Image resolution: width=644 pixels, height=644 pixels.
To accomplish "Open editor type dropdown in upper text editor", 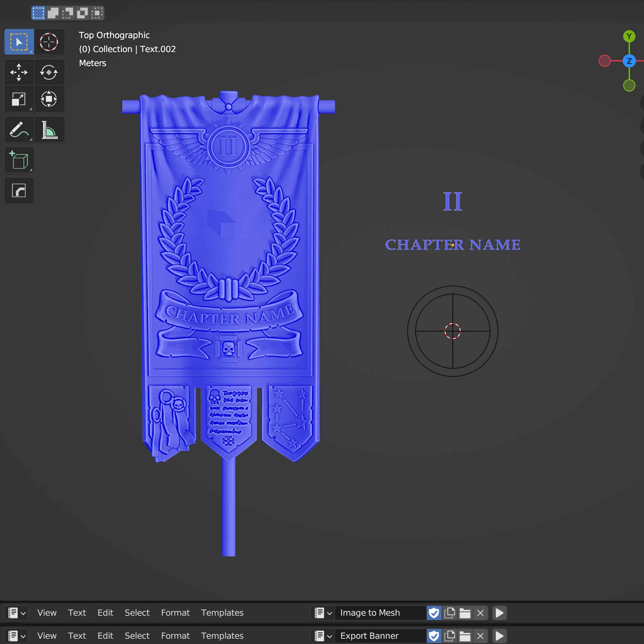I will click(x=16, y=613).
